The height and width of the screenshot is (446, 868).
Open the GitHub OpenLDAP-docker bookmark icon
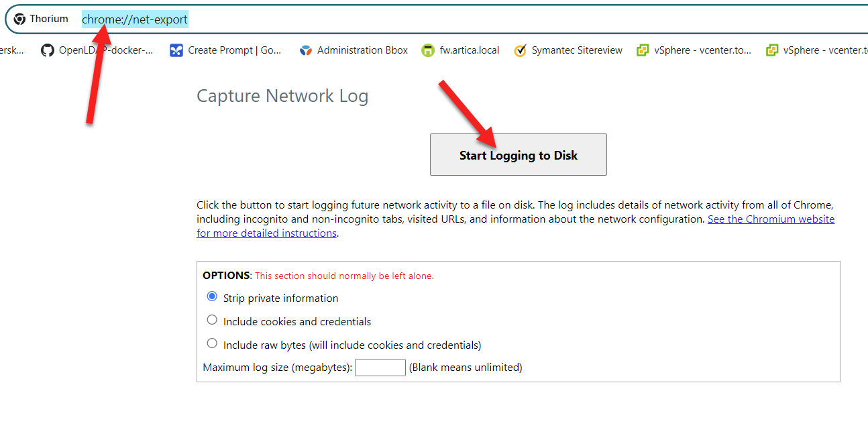(x=47, y=50)
